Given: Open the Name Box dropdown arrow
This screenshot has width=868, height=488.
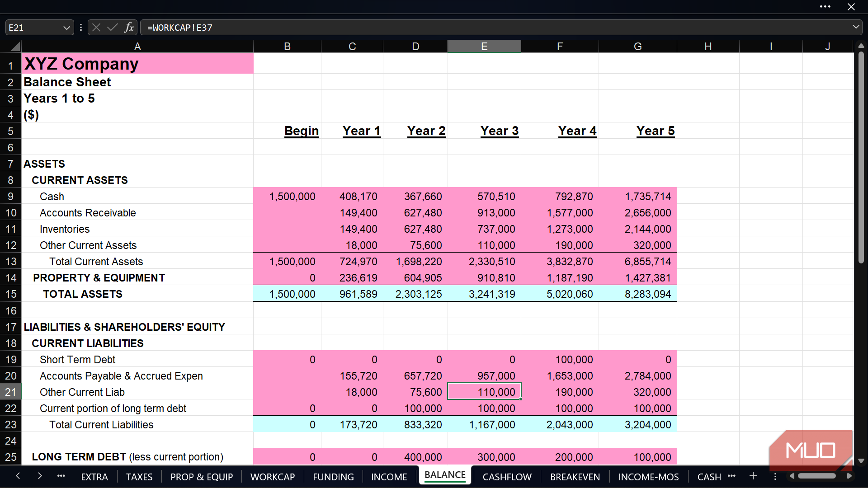Looking at the screenshot, I should (x=66, y=28).
